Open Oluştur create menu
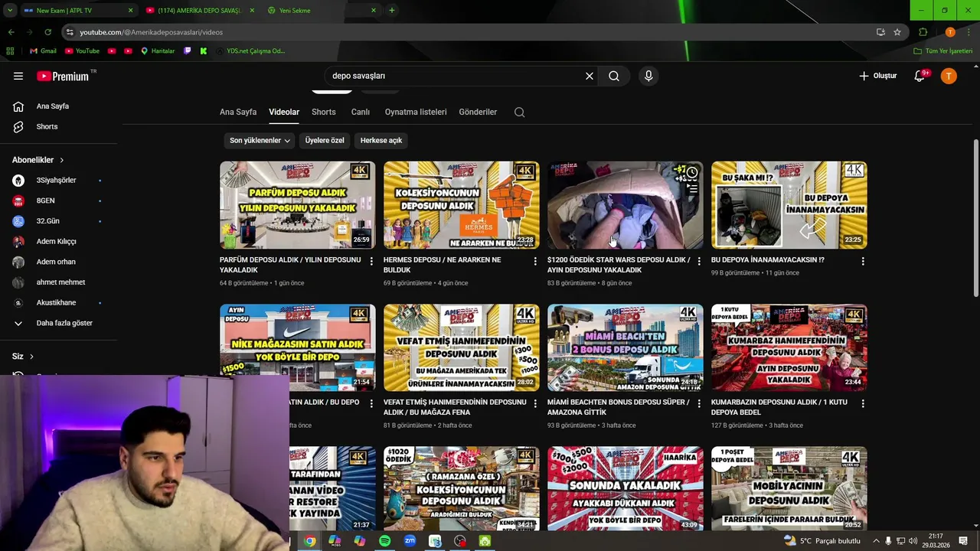The height and width of the screenshot is (551, 980). click(x=877, y=76)
